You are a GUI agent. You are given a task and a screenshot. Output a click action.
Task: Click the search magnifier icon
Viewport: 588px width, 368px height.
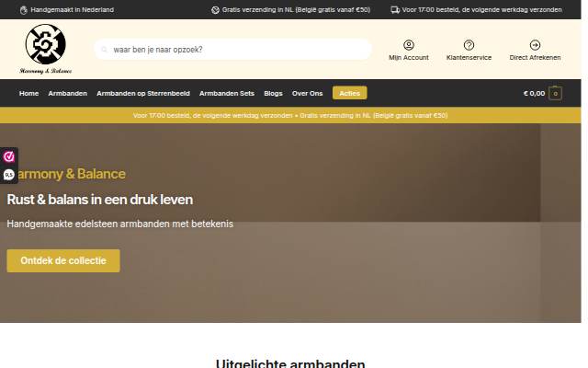pos(104,50)
